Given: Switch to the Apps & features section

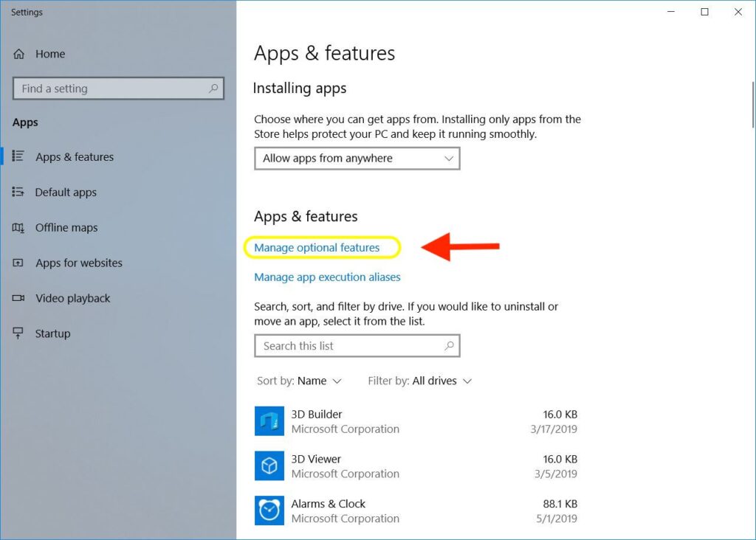Looking at the screenshot, I should pos(74,156).
